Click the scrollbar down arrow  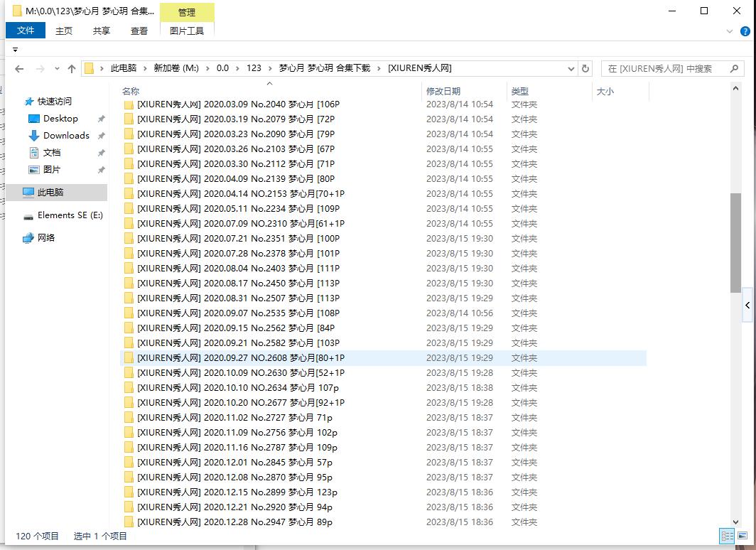(x=735, y=522)
